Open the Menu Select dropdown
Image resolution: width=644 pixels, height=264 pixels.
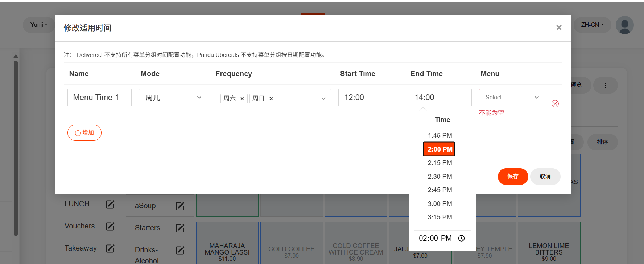click(x=511, y=98)
